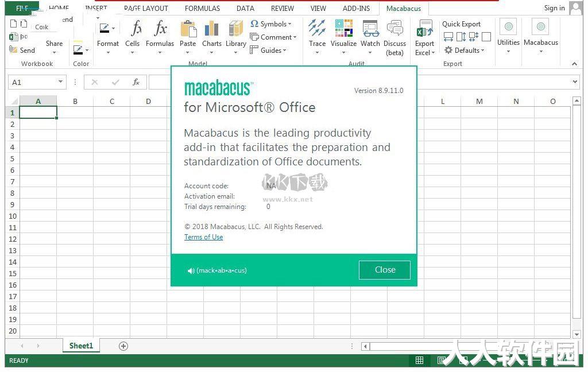Click the Export Excel icon
This screenshot has height=372, width=588.
[424, 29]
